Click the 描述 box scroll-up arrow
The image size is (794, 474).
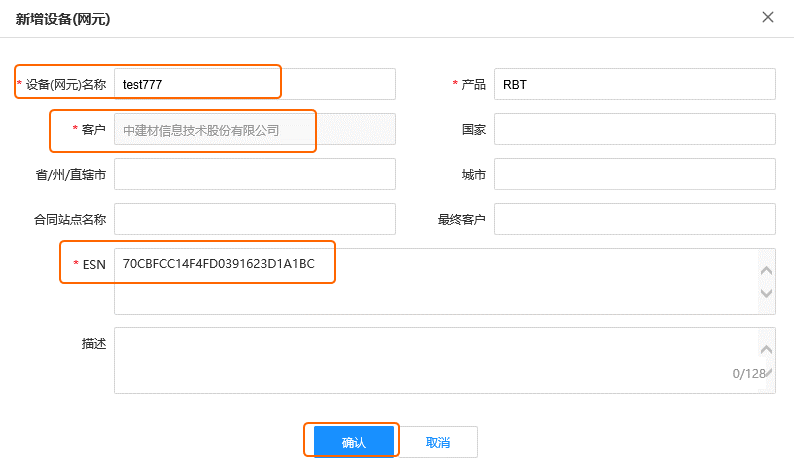click(x=766, y=349)
